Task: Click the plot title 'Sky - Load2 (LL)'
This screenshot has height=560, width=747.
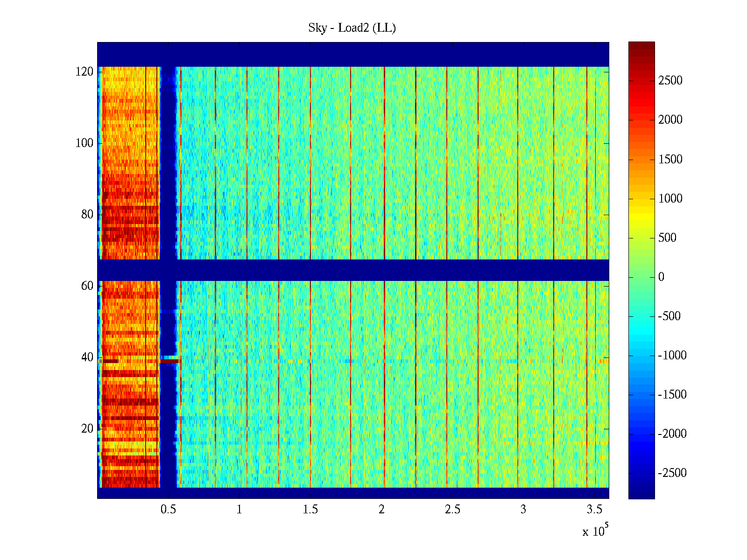Action: [x=352, y=28]
